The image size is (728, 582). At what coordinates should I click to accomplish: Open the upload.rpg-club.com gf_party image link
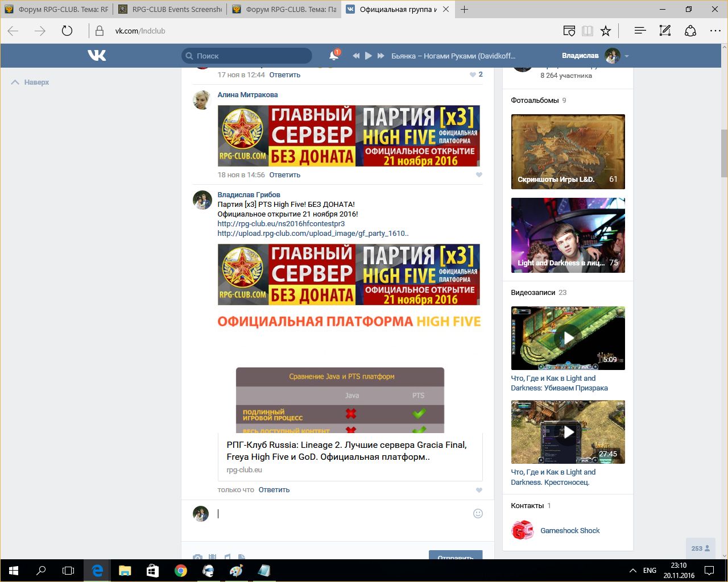tap(313, 234)
